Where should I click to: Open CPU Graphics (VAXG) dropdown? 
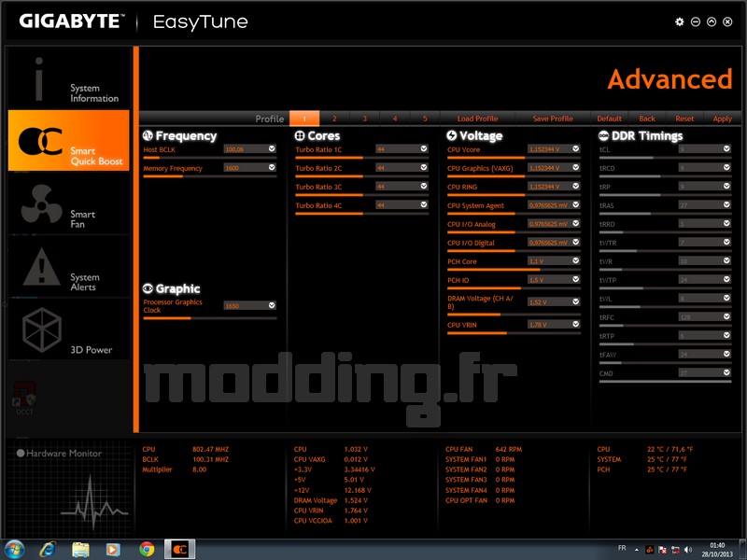click(x=575, y=167)
